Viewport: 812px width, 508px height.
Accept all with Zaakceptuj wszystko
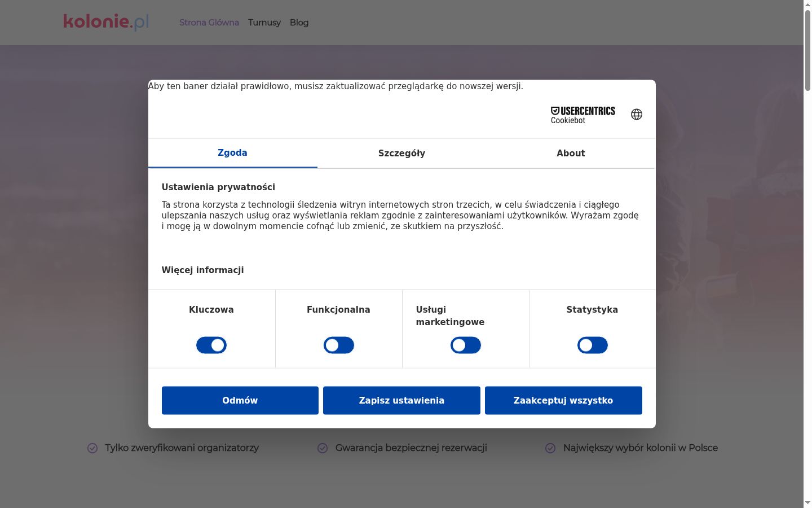click(x=563, y=401)
